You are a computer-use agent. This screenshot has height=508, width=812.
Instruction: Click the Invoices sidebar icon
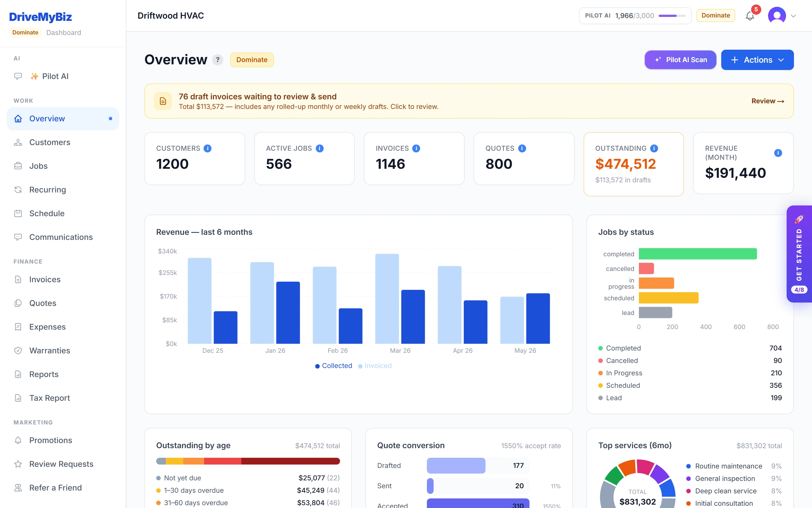(18, 279)
